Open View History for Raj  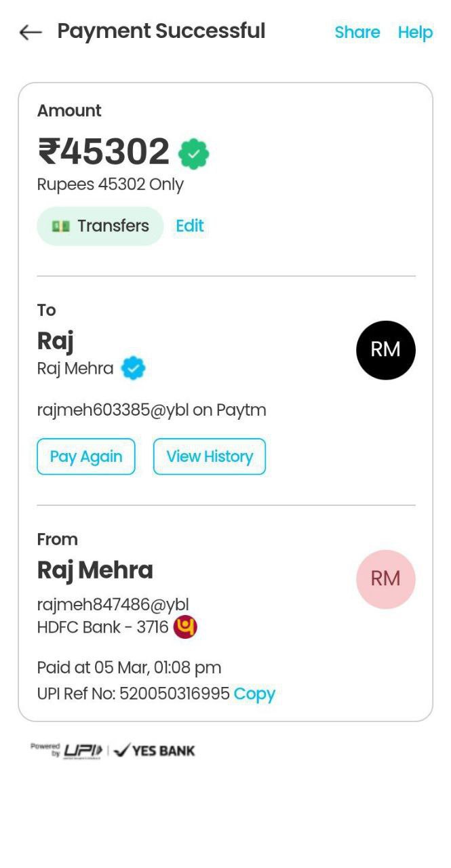point(209,456)
